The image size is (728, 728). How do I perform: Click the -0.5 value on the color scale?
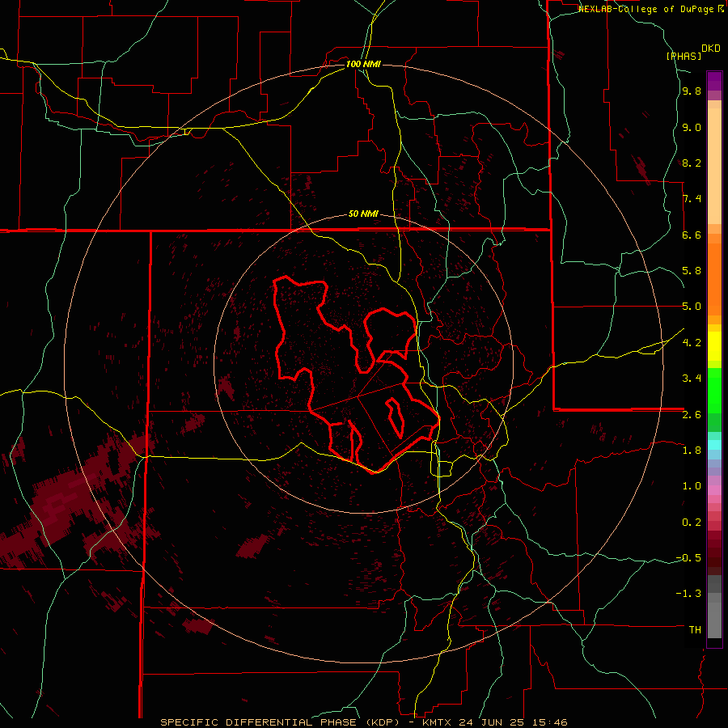coord(688,558)
